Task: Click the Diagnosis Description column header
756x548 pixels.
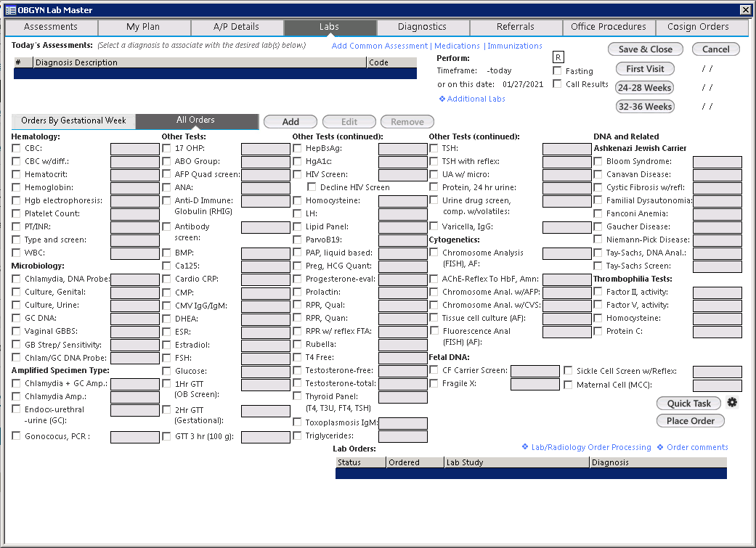Action: click(200, 62)
